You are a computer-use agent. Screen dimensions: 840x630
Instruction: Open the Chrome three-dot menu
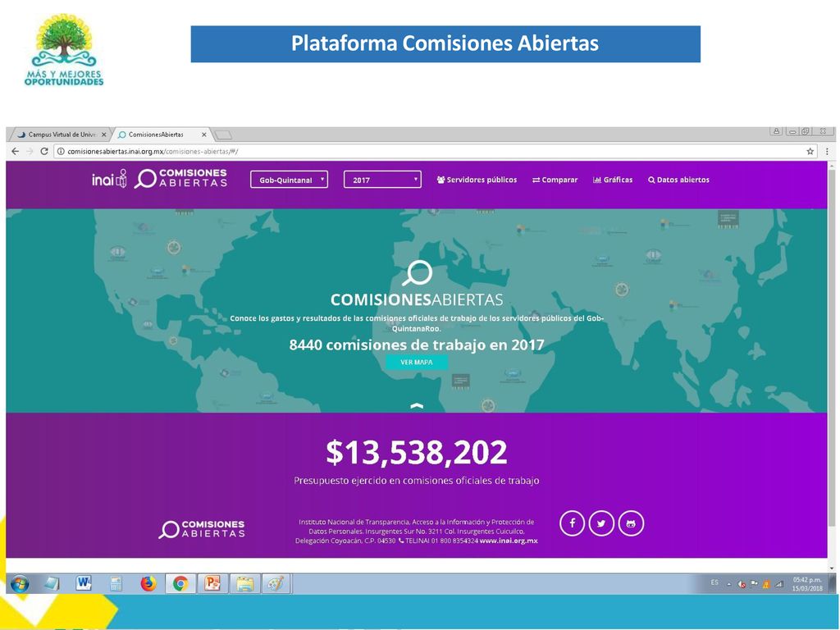pos(827,152)
